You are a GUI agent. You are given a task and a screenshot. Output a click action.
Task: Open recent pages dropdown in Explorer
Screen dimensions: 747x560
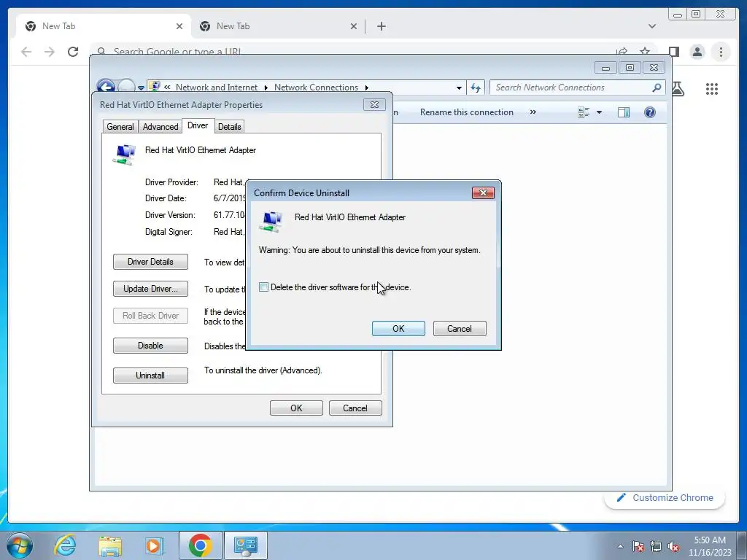tap(141, 88)
